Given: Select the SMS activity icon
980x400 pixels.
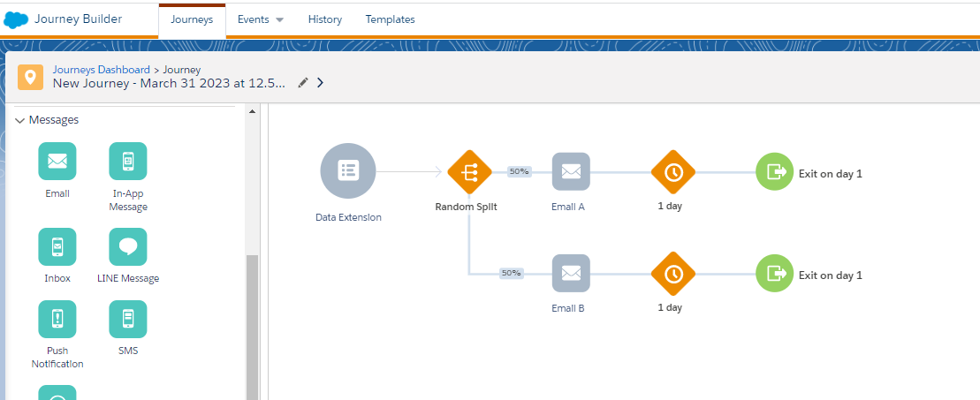Looking at the screenshot, I should (x=128, y=319).
